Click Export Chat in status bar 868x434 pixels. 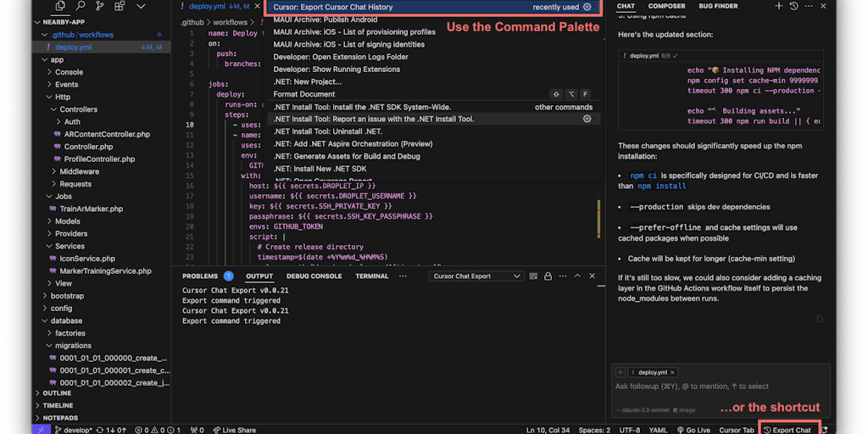[x=787, y=430]
